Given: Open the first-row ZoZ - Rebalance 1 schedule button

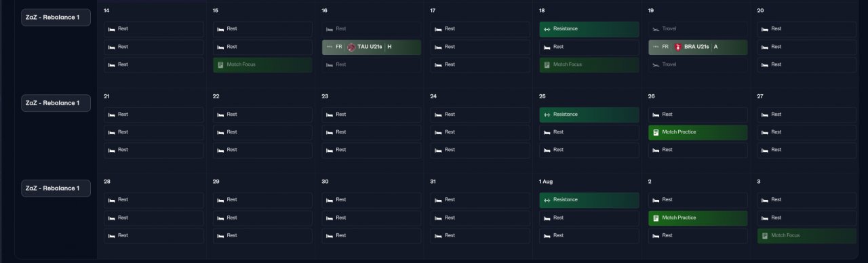Looking at the screenshot, I should pos(56,18).
